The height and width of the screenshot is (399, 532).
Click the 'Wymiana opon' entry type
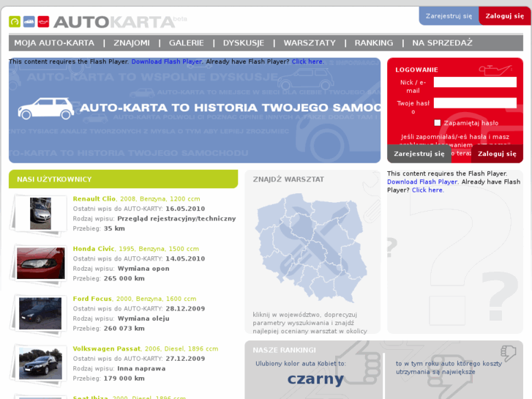pos(143,268)
